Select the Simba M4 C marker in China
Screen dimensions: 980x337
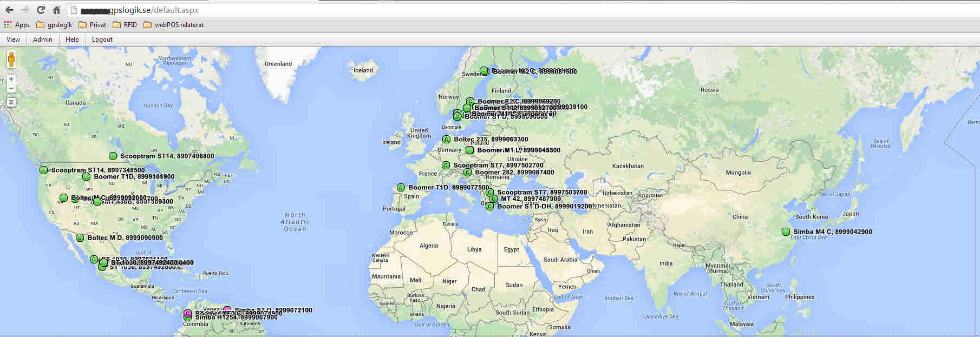point(786,232)
